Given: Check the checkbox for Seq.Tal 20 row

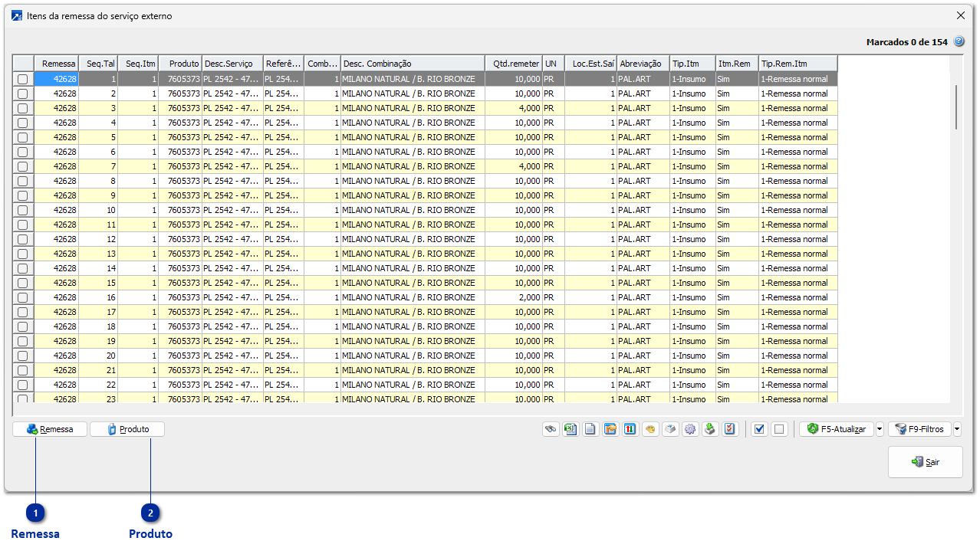Looking at the screenshot, I should (23, 356).
